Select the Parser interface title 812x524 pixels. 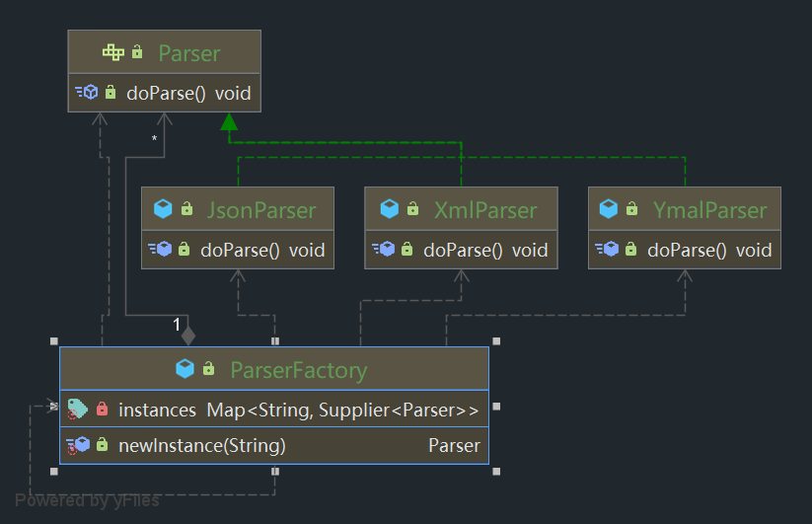pyautogui.click(x=188, y=53)
